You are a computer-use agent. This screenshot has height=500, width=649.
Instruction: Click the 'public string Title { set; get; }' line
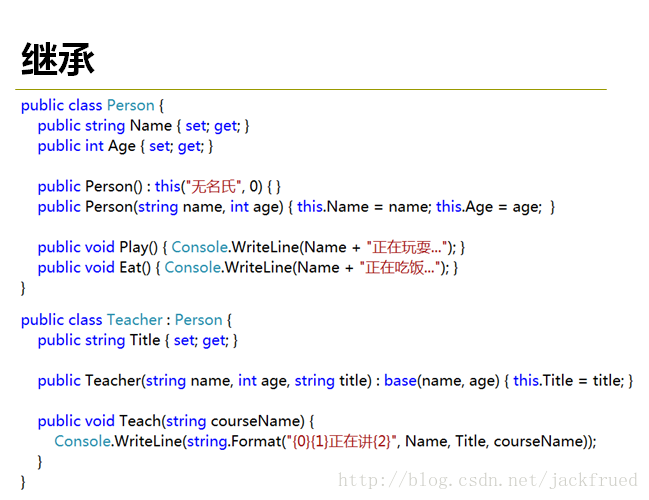[x=138, y=340]
